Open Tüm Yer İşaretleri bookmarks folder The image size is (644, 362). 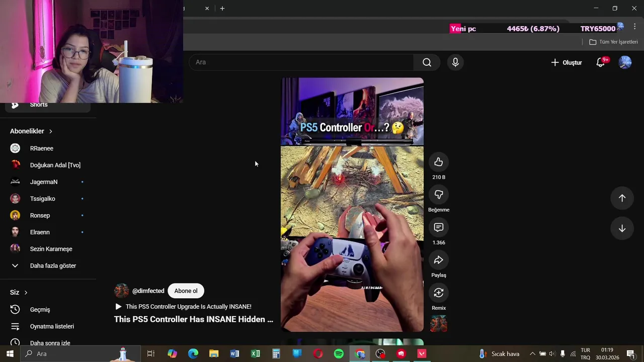pos(613,42)
